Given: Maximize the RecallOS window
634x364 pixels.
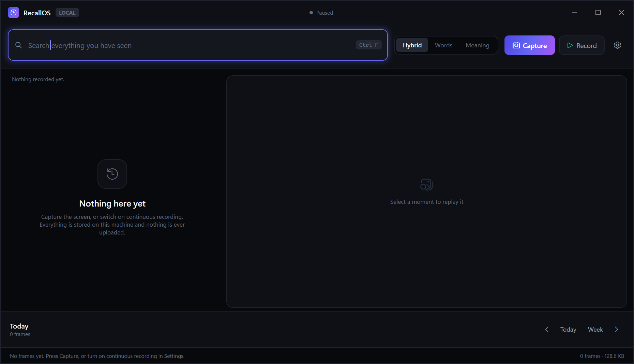Looking at the screenshot, I should pyautogui.click(x=598, y=12).
